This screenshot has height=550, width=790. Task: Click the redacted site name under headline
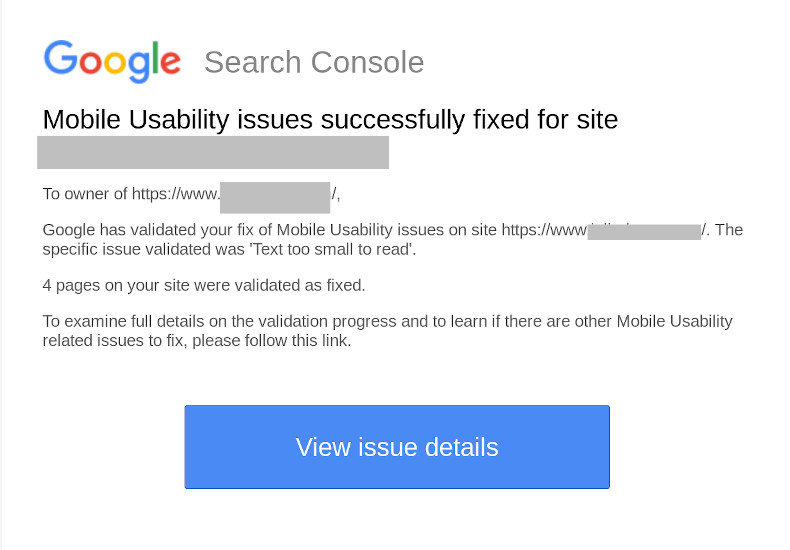point(213,152)
